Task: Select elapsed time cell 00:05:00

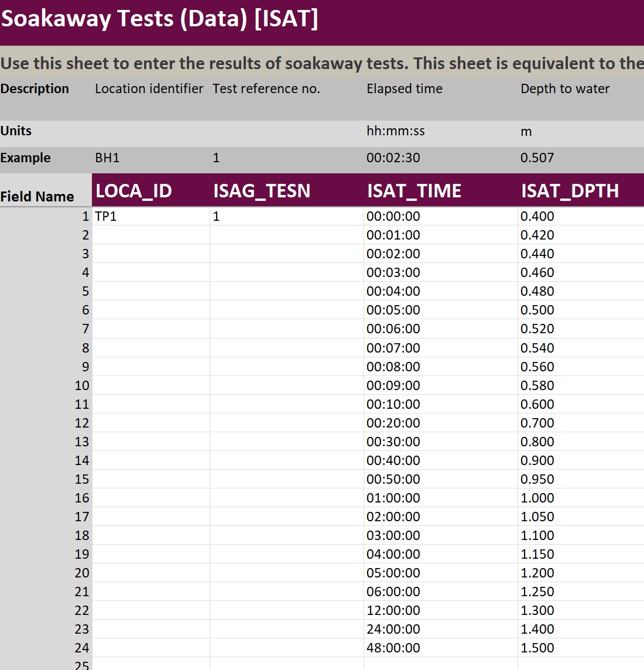Action: click(441, 310)
